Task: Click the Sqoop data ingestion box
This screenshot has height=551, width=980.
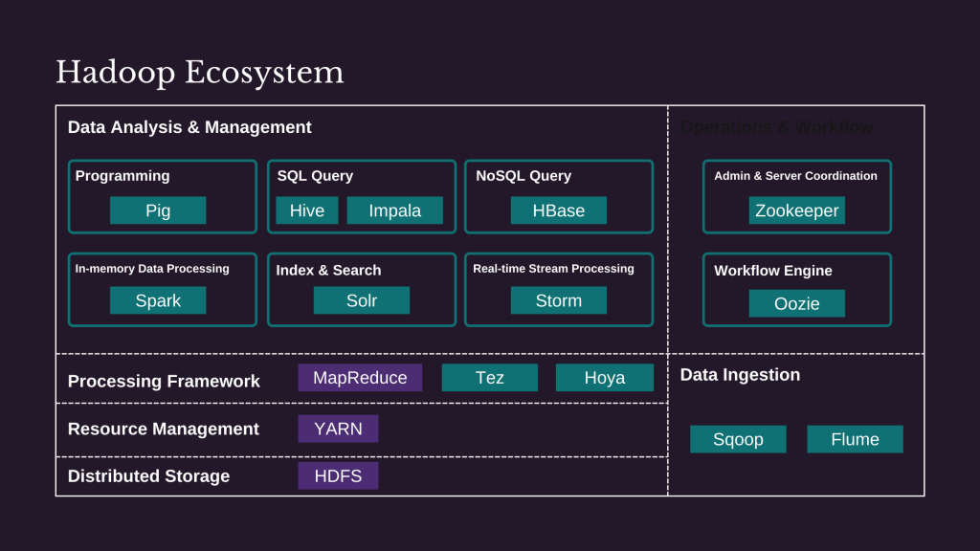Action: point(738,439)
